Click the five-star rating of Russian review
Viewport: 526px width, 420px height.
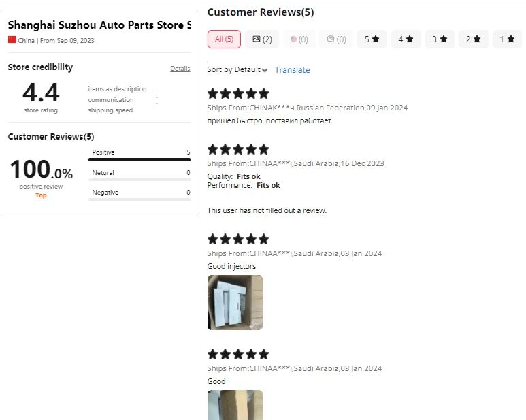tap(238, 93)
